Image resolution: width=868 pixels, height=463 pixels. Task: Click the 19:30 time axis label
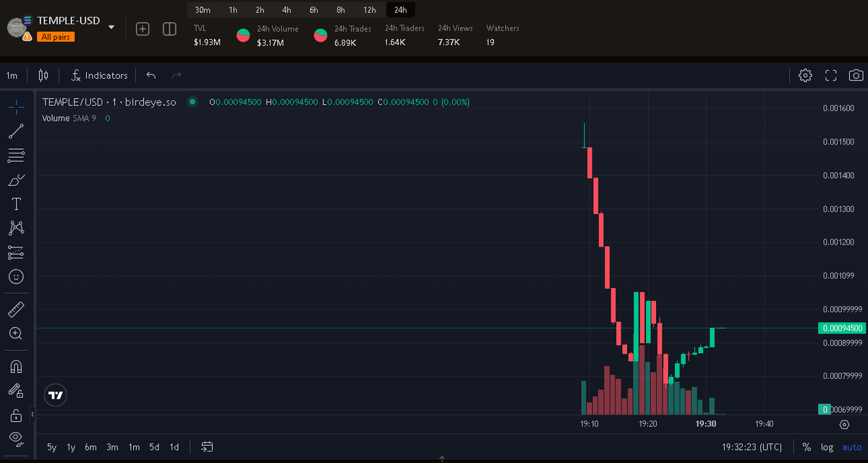pos(705,424)
